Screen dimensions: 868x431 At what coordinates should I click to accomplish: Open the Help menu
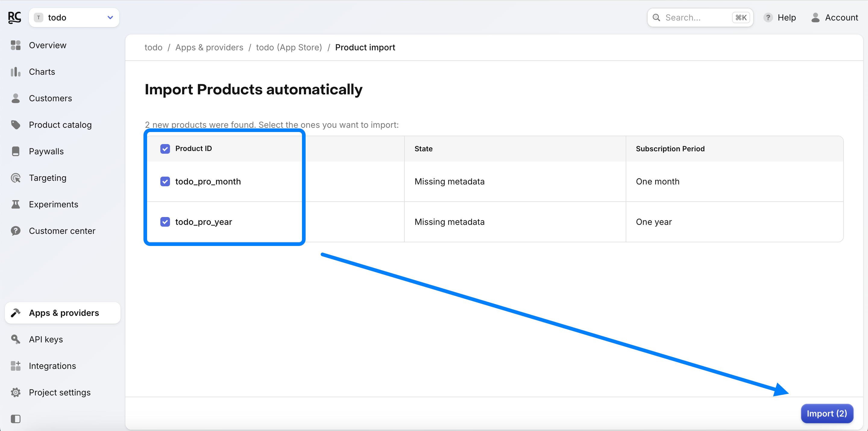779,17
